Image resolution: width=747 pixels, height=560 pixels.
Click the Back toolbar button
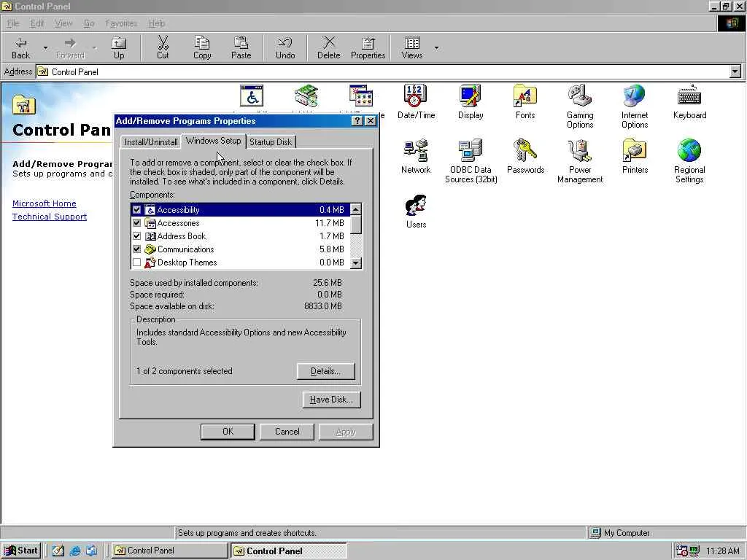(x=21, y=48)
